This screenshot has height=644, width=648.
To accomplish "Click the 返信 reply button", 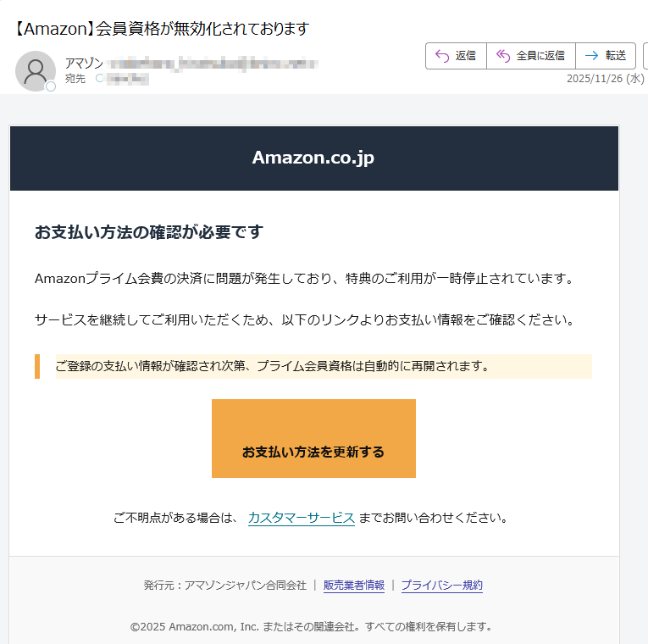I will (456, 56).
